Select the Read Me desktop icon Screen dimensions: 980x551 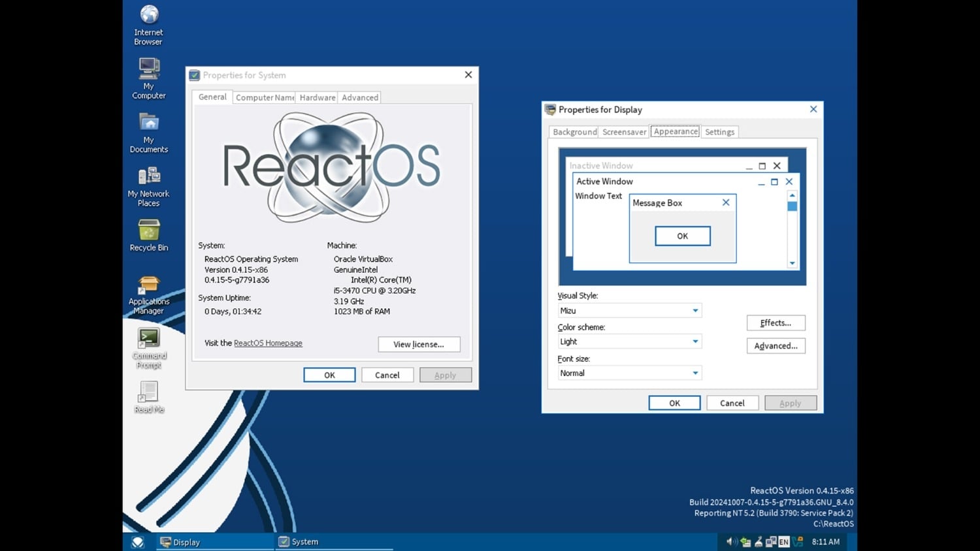click(x=149, y=397)
